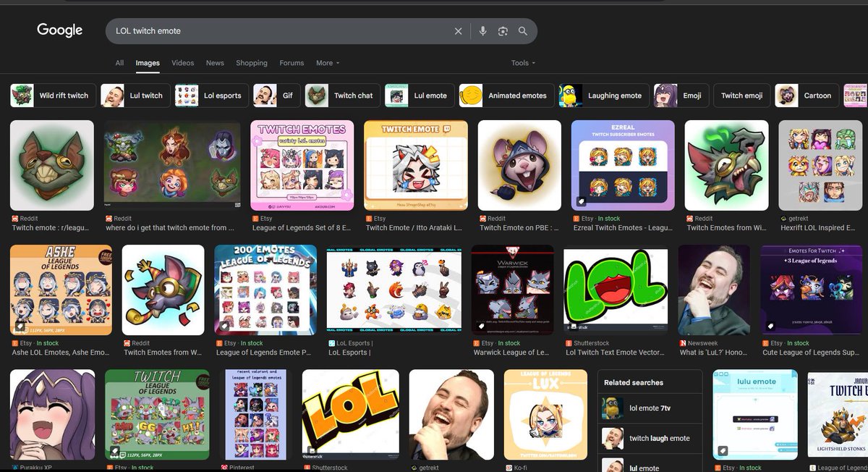The height and width of the screenshot is (472, 868).
Task: Choose the Laughing emote filter chip
Action: click(x=603, y=96)
